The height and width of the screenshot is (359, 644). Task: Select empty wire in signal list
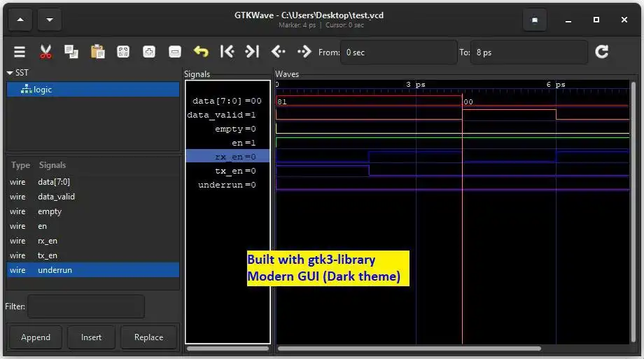(93, 211)
